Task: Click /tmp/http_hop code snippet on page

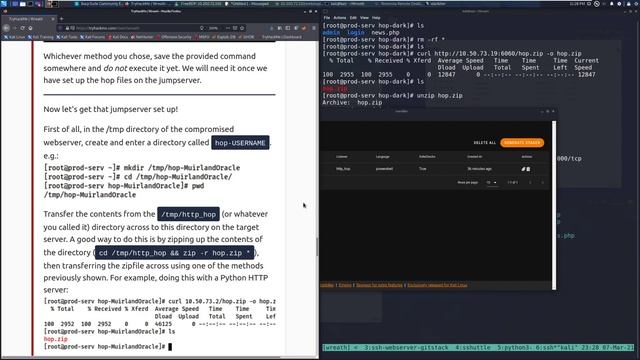Action: (x=188, y=214)
